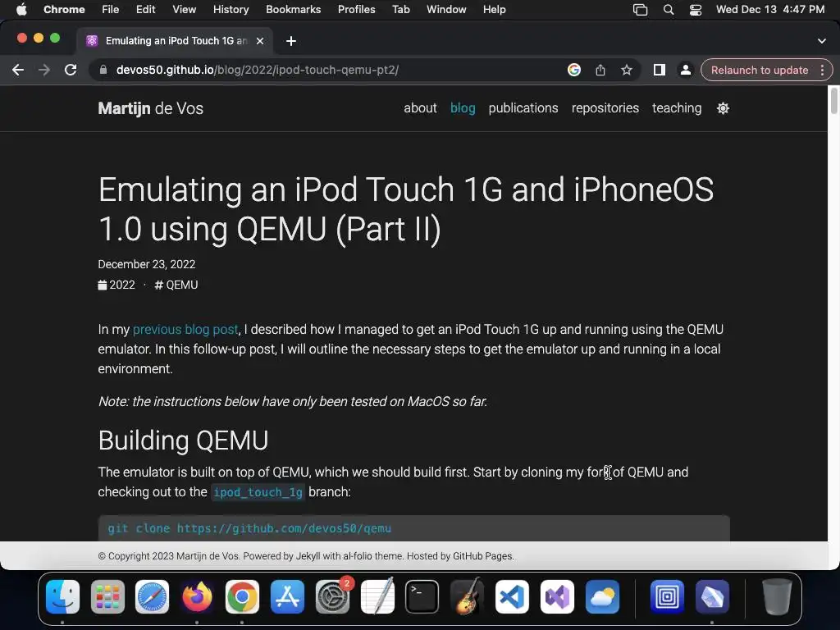The height and width of the screenshot is (630, 840).
Task: Open the Tab menu
Action: coord(400,10)
